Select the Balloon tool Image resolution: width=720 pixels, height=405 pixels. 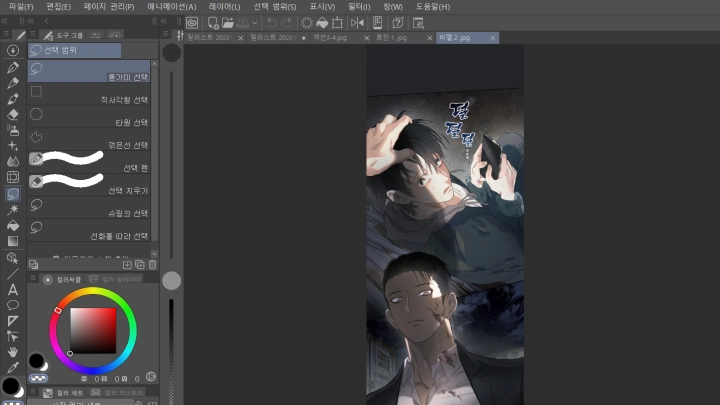[x=13, y=305]
